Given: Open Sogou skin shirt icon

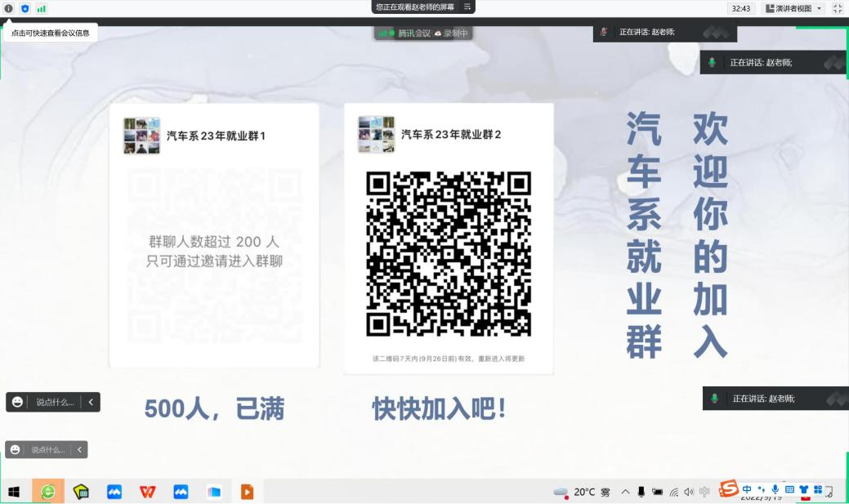Looking at the screenshot, I should (x=804, y=489).
